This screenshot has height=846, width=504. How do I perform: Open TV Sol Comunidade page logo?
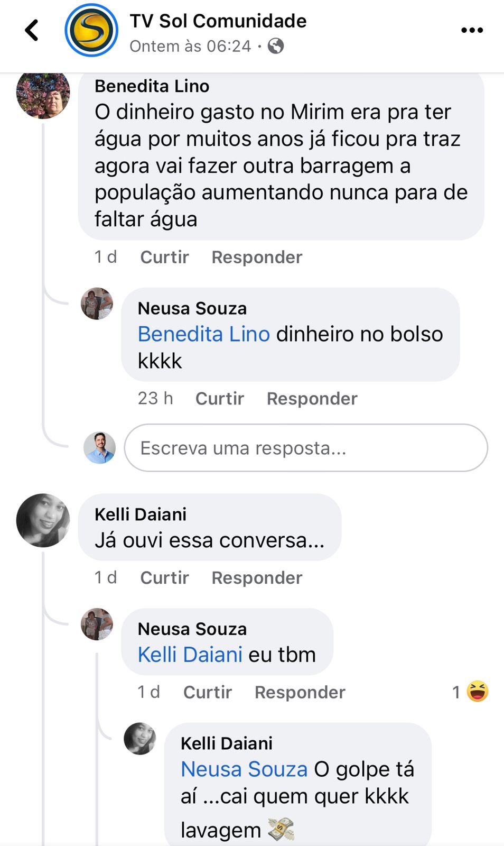click(91, 30)
